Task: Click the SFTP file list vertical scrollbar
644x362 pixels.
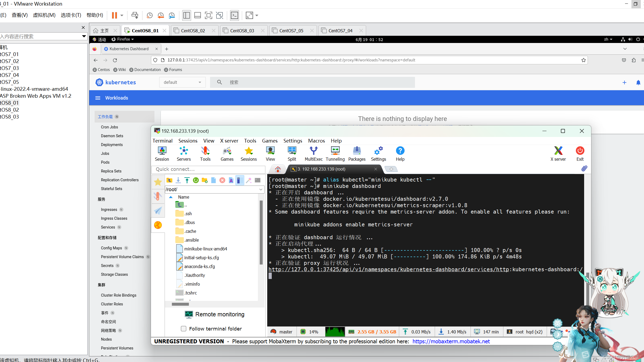Action: [x=261, y=232]
